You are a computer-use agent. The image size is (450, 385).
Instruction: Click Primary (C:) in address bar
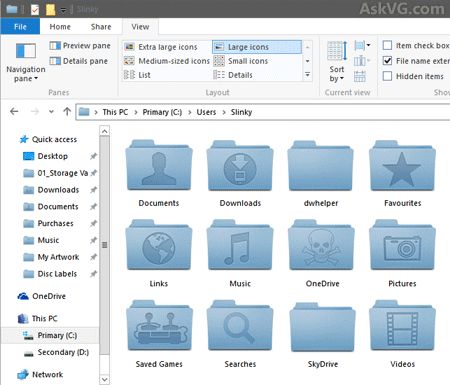(x=162, y=112)
